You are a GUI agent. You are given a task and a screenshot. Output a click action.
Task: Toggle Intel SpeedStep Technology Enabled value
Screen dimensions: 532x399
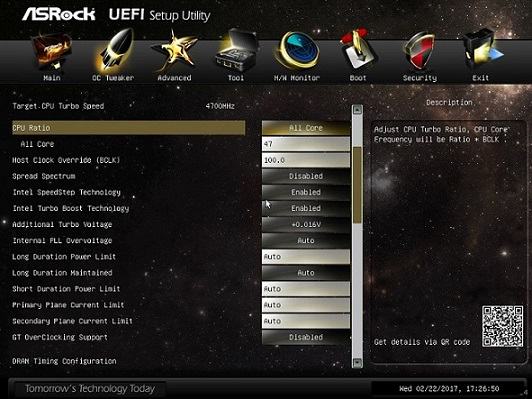coord(306,192)
